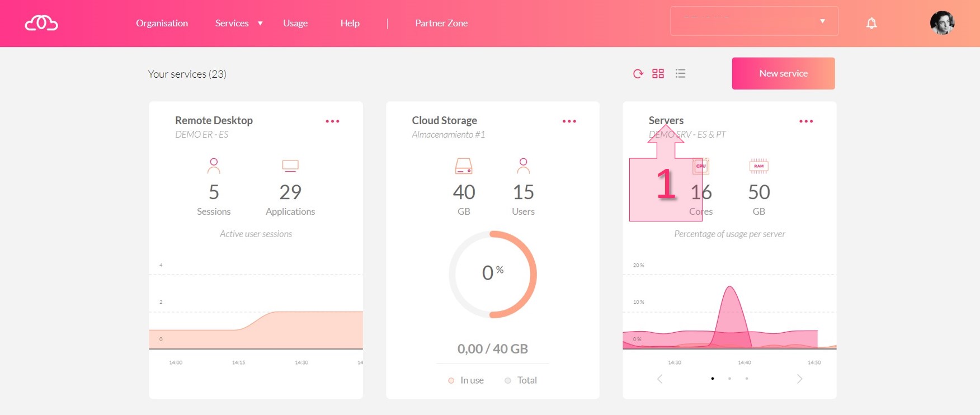
Task: Toggle the In use legend item
Action: point(466,380)
